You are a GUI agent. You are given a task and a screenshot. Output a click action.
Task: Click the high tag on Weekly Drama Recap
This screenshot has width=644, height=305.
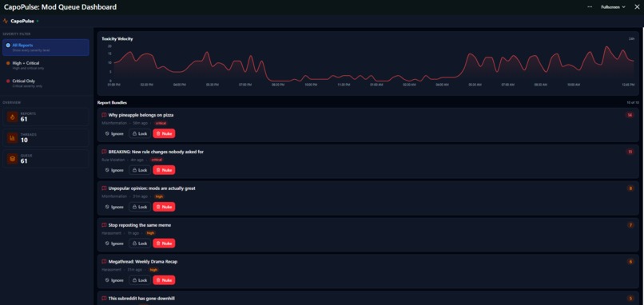153,270
